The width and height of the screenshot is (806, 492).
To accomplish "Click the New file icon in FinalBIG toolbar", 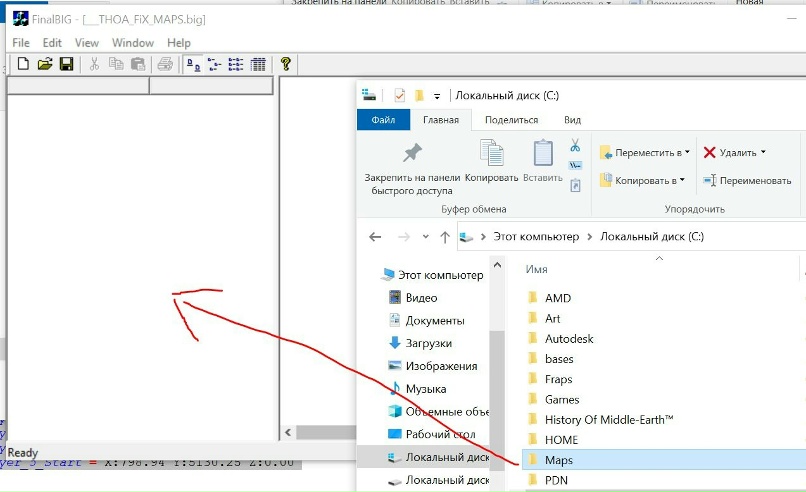I will click(x=23, y=64).
